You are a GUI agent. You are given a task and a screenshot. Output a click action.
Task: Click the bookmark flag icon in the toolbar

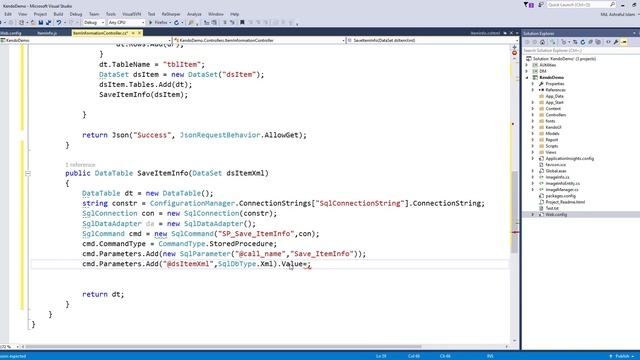click(242, 23)
